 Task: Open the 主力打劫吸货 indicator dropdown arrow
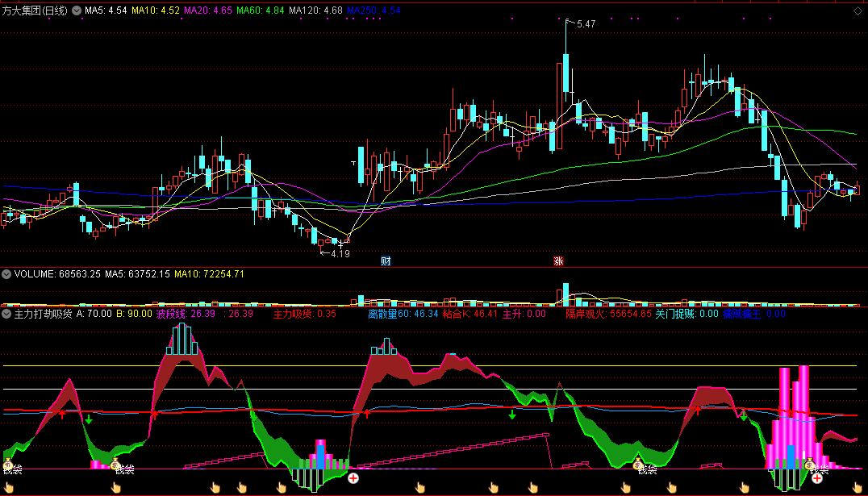pos(6,314)
